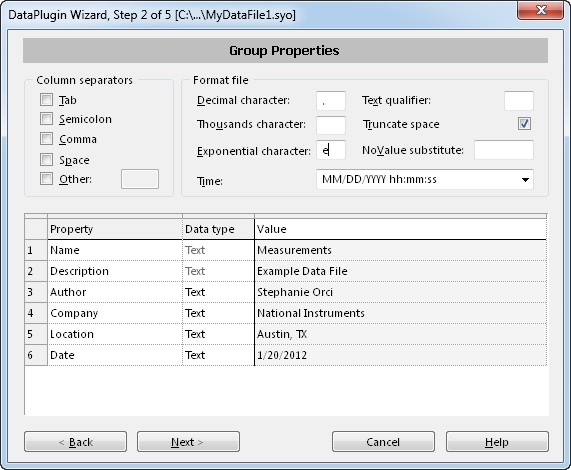Select the Data type column header
Viewport: 571px width, 470px height.
[x=218, y=229]
